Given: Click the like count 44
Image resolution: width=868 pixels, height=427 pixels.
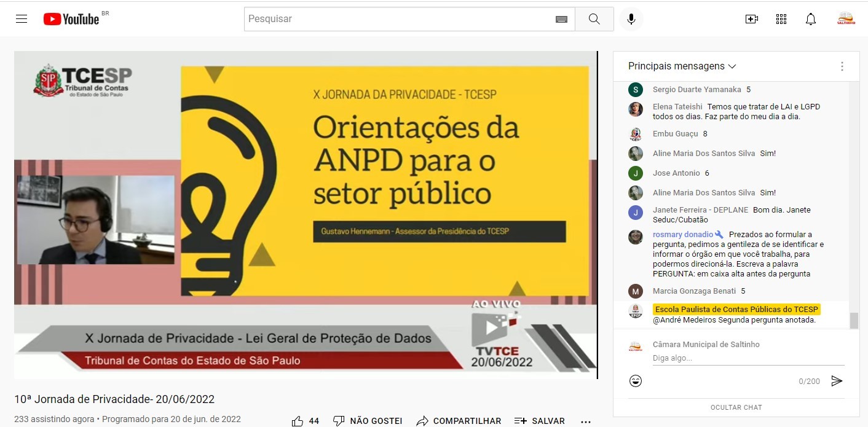Looking at the screenshot, I should (314, 421).
